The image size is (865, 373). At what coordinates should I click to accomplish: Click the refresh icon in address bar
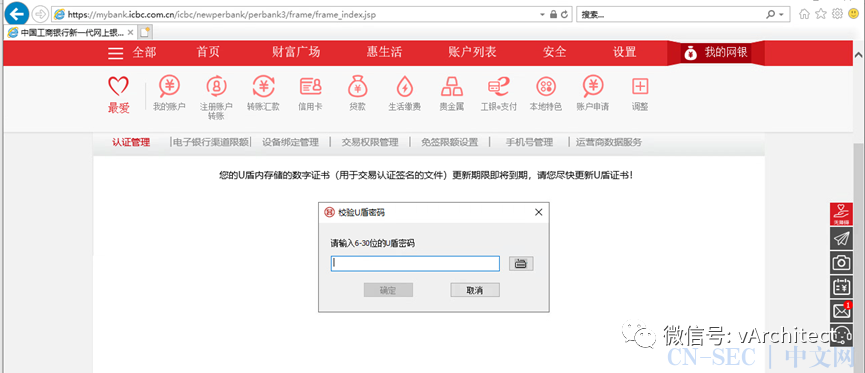564,14
